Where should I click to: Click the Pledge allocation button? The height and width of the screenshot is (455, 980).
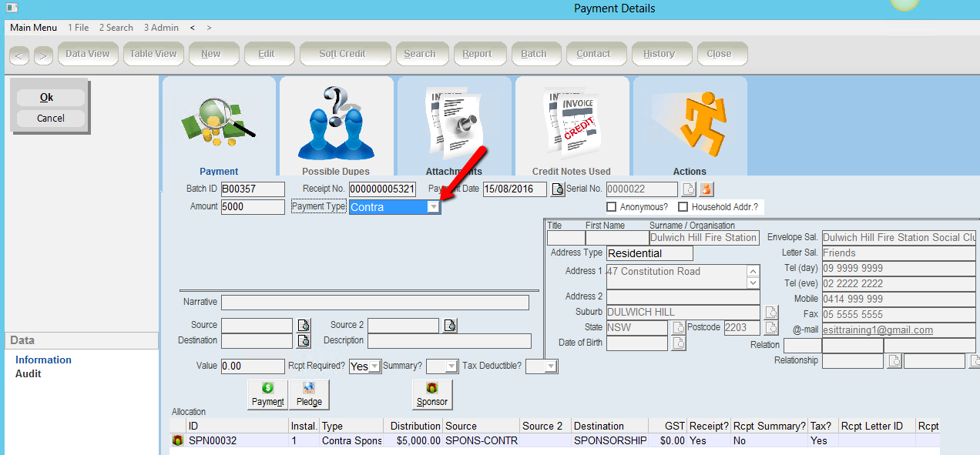point(309,394)
